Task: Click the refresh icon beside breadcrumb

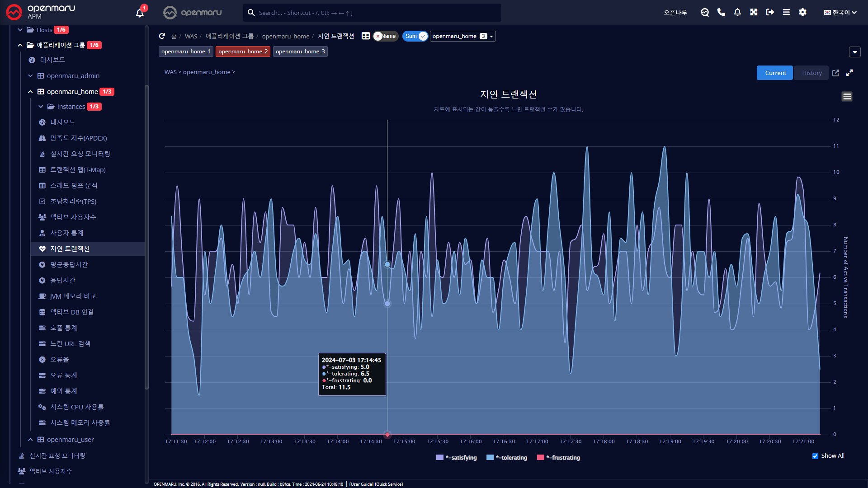Action: [x=162, y=36]
